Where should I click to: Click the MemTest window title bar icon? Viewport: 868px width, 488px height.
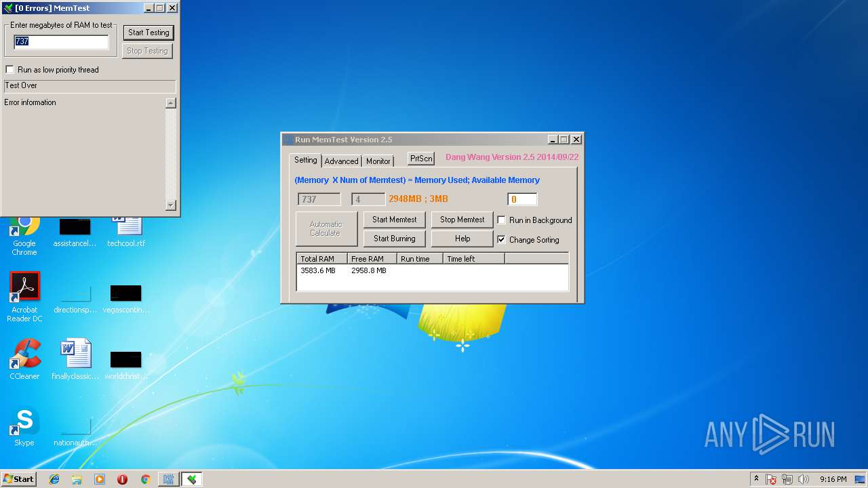coord(7,8)
